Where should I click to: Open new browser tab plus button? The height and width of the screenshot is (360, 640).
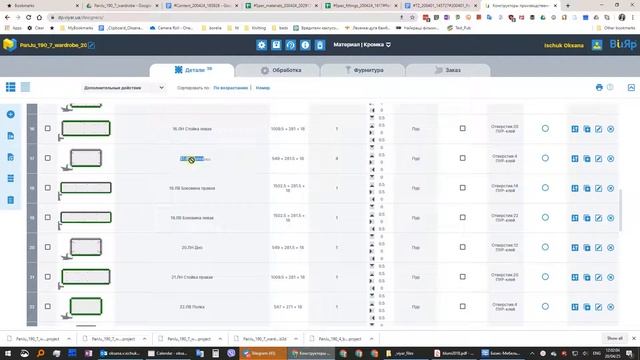[568, 6]
